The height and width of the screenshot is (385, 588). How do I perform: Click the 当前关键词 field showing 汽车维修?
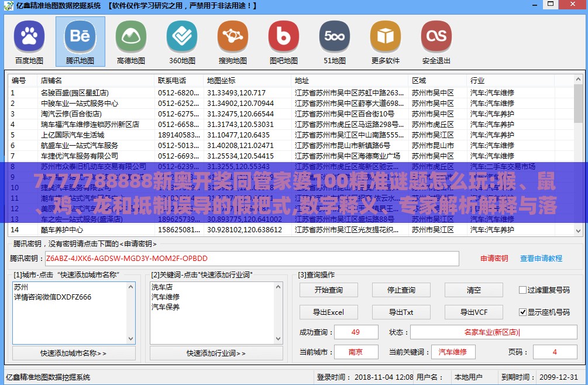tap(453, 352)
